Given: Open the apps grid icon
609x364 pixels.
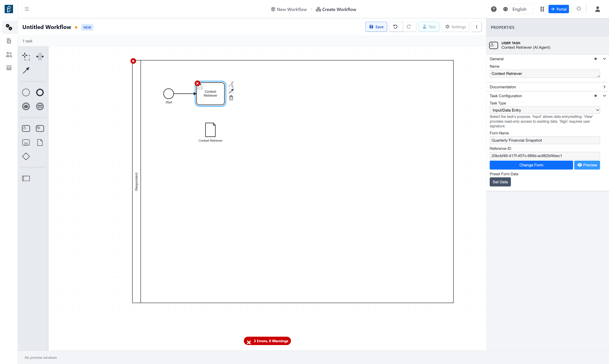Looking at the screenshot, I should 542,9.
